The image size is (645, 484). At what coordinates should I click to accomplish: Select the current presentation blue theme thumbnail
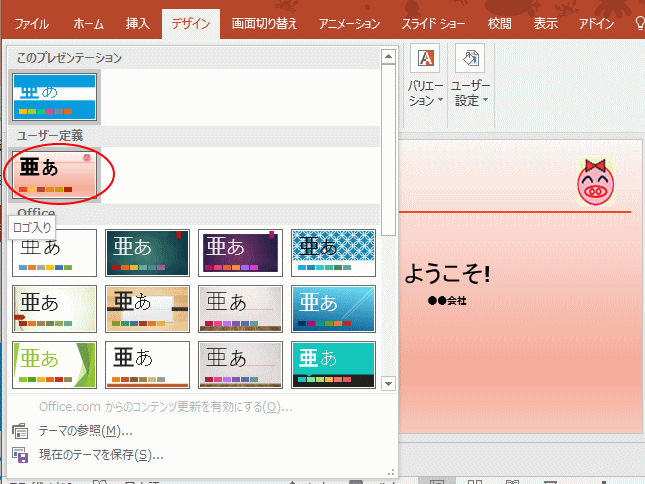[x=54, y=97]
